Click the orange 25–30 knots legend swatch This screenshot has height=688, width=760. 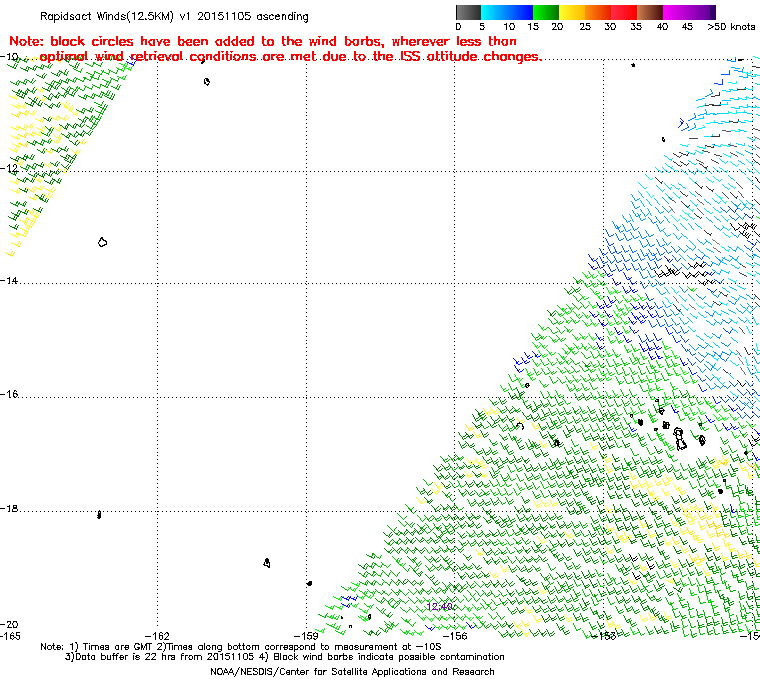tap(598, 12)
